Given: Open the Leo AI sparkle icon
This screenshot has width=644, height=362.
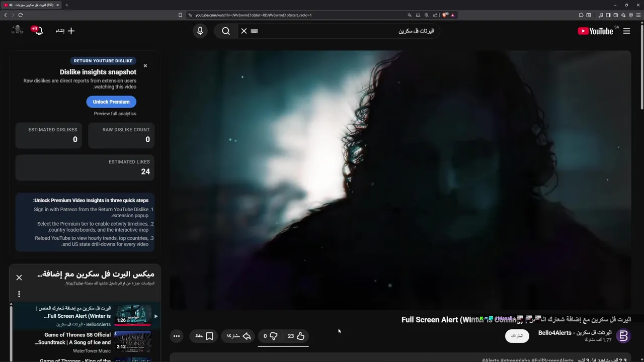Looking at the screenshot, I should click(x=623, y=15).
